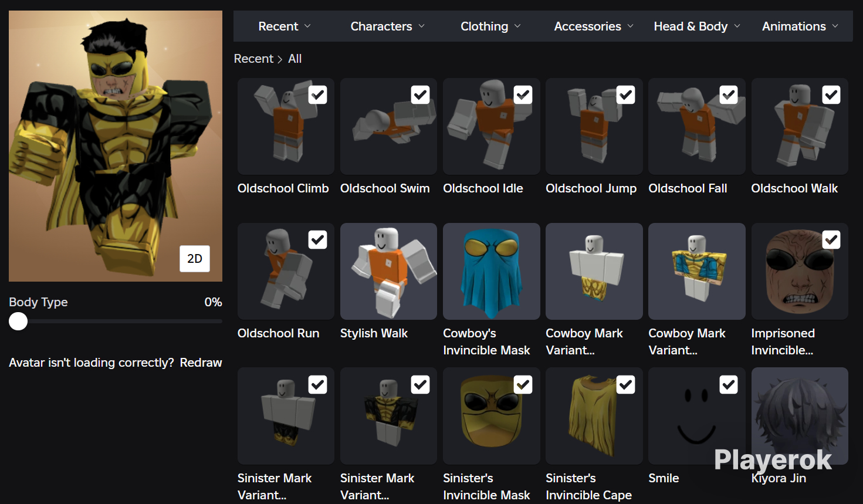863x504 pixels.
Task: Click the Oldschool Climb item name
Action: coord(283,188)
